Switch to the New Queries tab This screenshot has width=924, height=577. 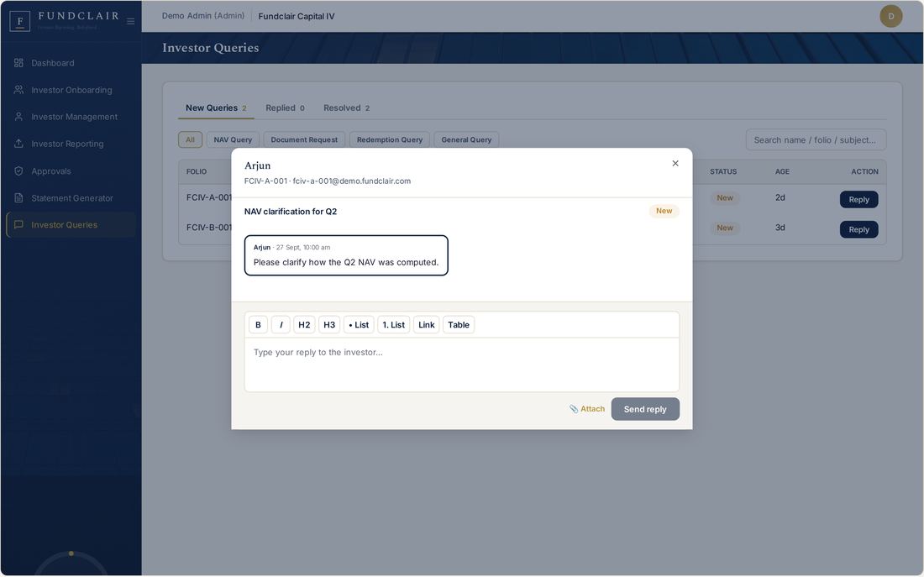[x=216, y=108]
